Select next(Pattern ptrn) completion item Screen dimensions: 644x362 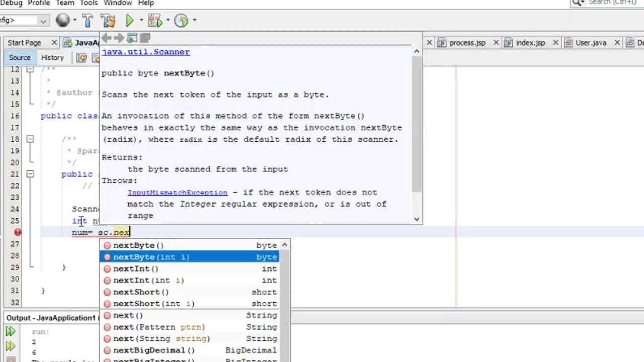point(190,327)
